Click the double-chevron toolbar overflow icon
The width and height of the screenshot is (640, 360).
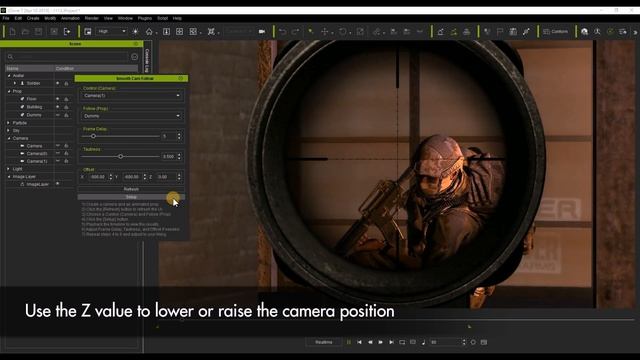click(635, 32)
